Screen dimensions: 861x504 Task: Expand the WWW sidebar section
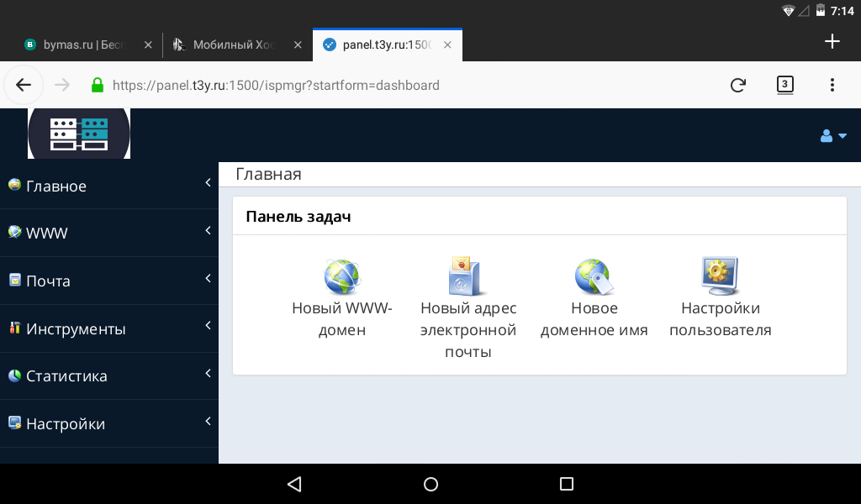pyautogui.click(x=109, y=233)
